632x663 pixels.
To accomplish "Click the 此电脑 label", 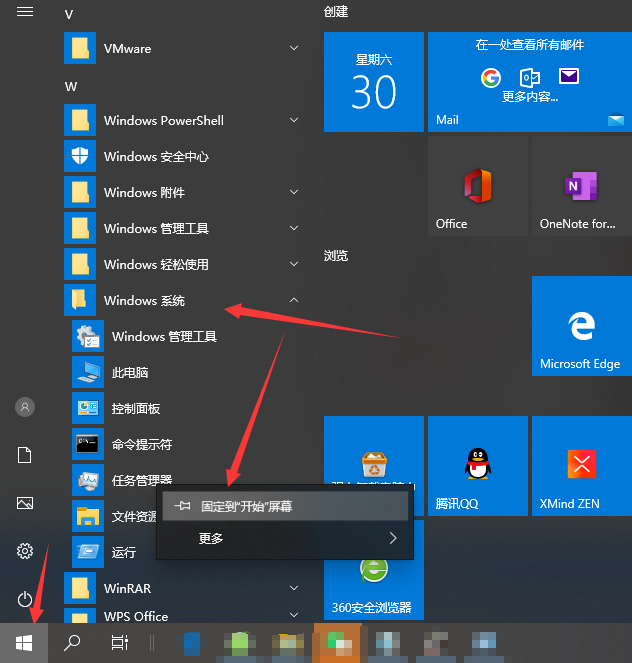I will (130, 373).
